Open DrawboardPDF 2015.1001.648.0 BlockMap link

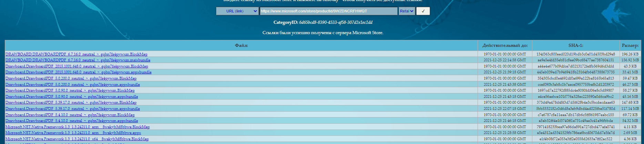(77, 66)
